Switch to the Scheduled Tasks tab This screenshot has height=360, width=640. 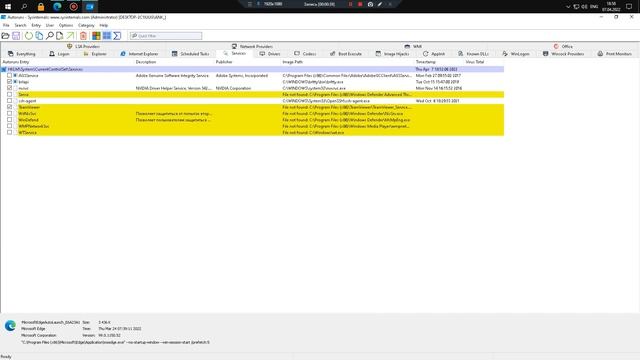pos(191,54)
